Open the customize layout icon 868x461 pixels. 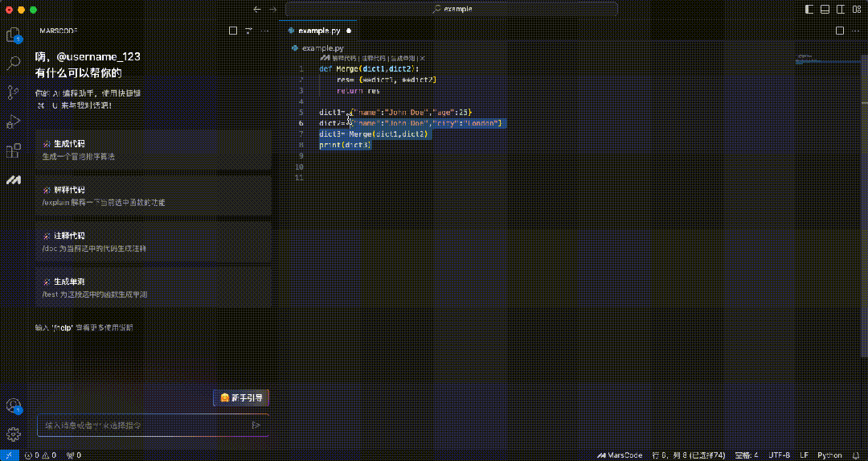click(857, 9)
